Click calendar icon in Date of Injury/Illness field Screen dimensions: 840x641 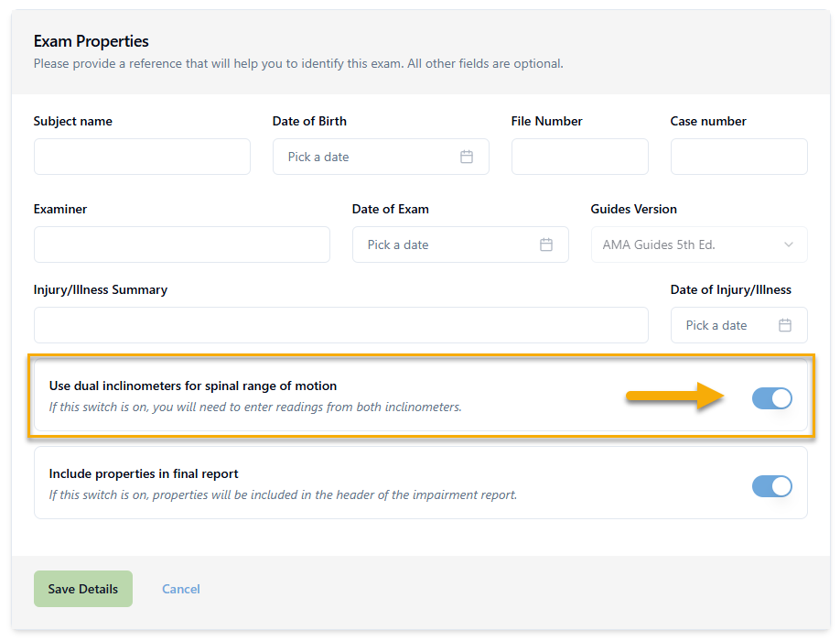point(785,325)
